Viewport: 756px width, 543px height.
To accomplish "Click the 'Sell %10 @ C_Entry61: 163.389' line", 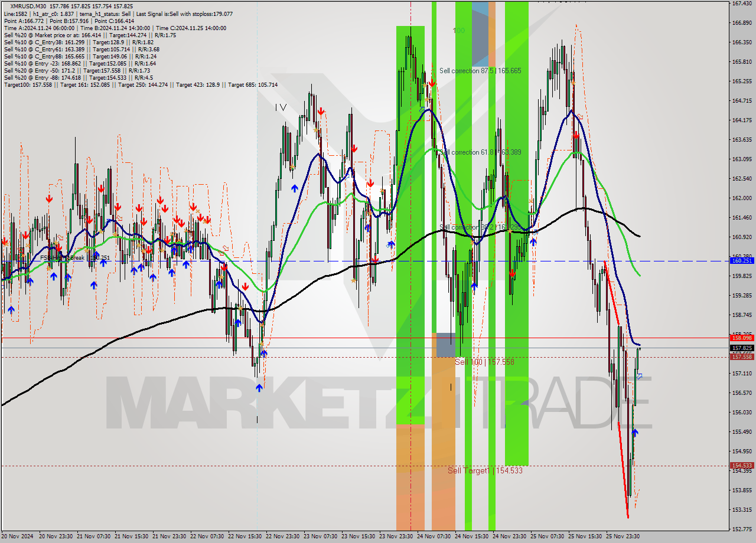I will (82, 49).
